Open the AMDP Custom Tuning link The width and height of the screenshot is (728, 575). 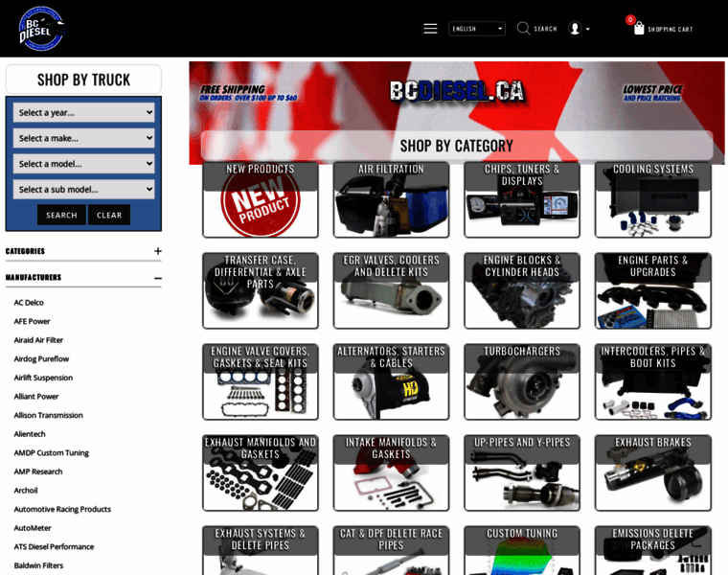click(51, 453)
